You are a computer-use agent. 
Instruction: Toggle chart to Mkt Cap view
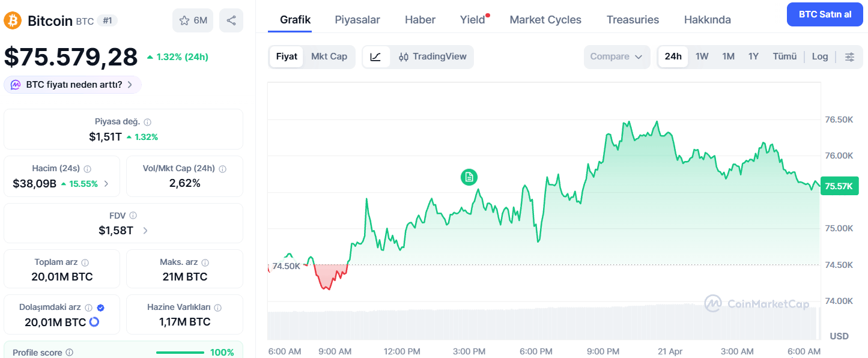pyautogui.click(x=329, y=56)
